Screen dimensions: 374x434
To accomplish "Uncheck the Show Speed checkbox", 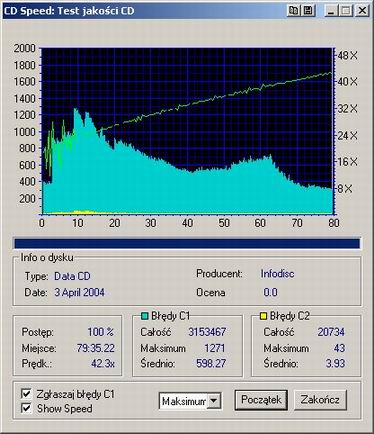I will [26, 408].
